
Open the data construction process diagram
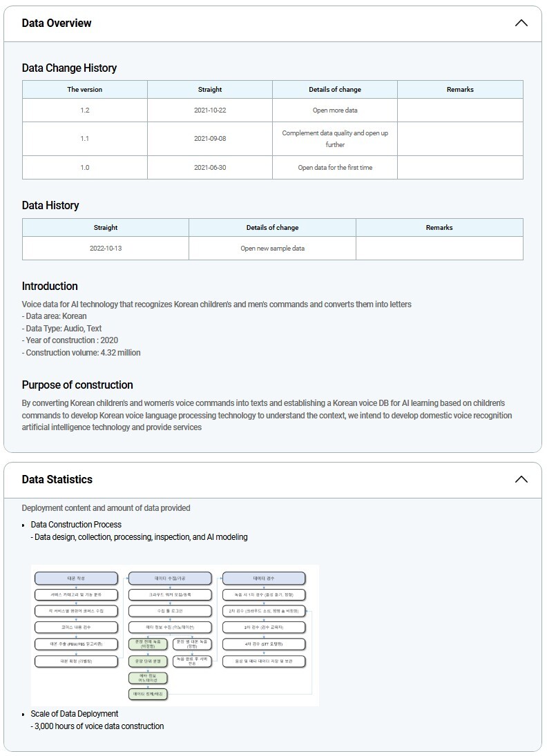coord(175,634)
